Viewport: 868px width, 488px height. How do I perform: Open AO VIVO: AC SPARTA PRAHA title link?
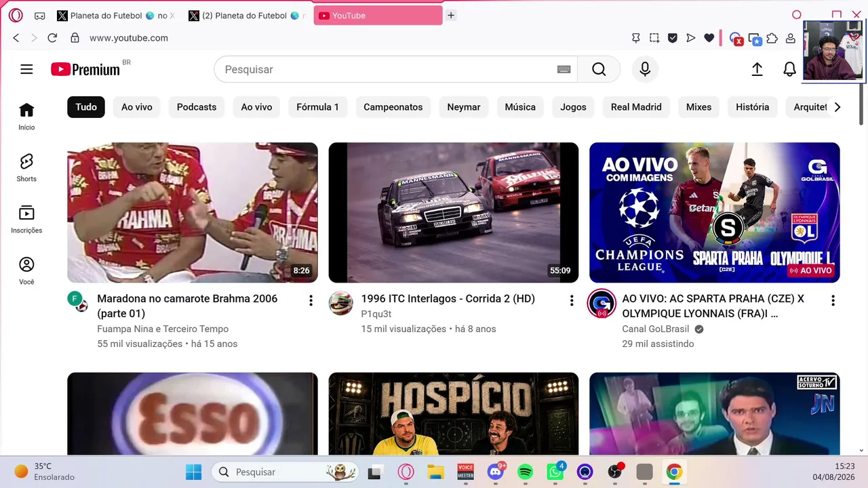713,306
